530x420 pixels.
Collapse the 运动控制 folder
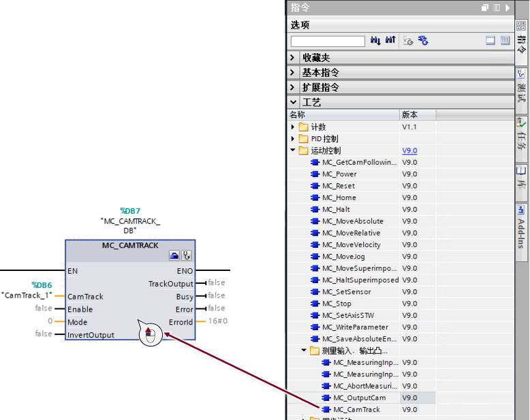pyautogui.click(x=293, y=150)
